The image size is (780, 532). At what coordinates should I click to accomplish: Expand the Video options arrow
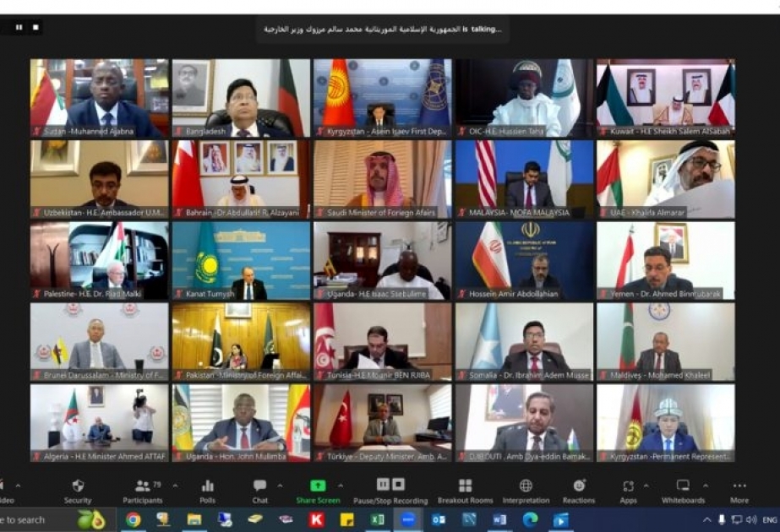click(18, 486)
